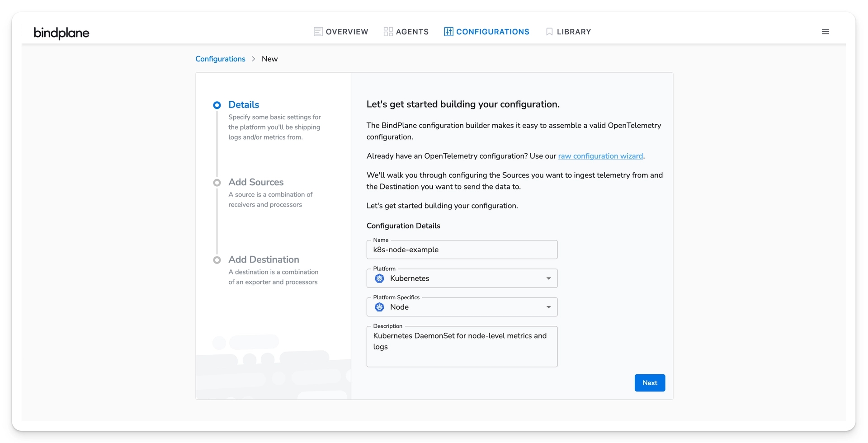Click the Overview navigation icon
This screenshot has width=868, height=443.
318,31
